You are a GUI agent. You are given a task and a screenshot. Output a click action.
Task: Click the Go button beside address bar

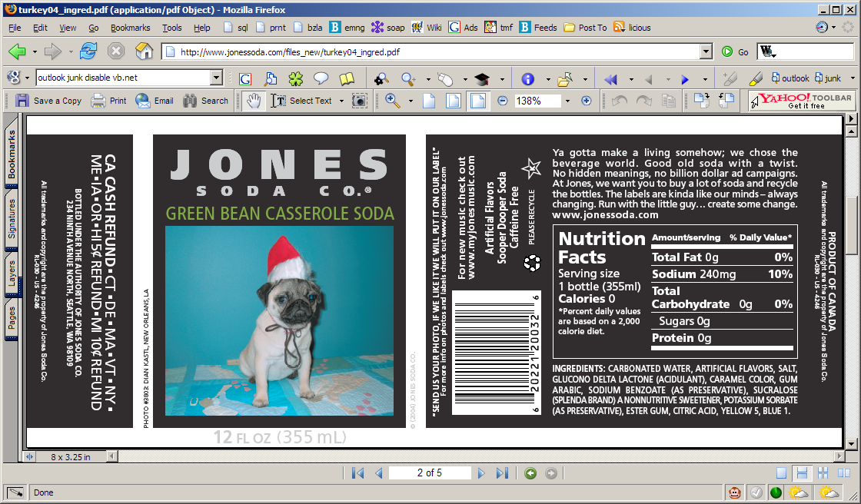(735, 51)
